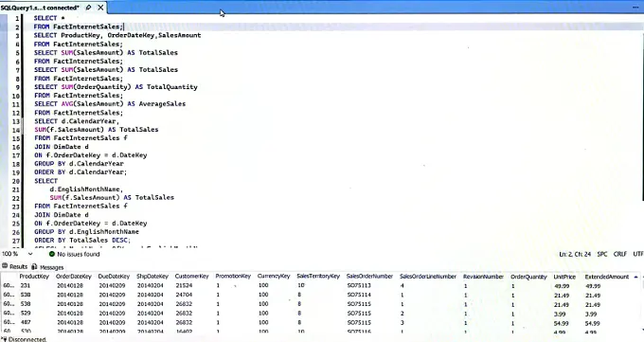Screen dimensions: 644x342
Task: Close the SQLQuery1 query tab
Action: pyautogui.click(x=100, y=8)
